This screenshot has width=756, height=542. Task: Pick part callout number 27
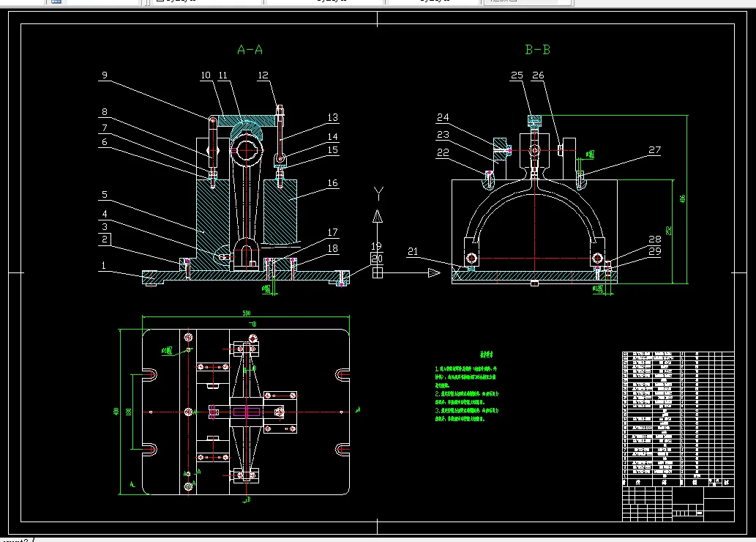pos(654,150)
